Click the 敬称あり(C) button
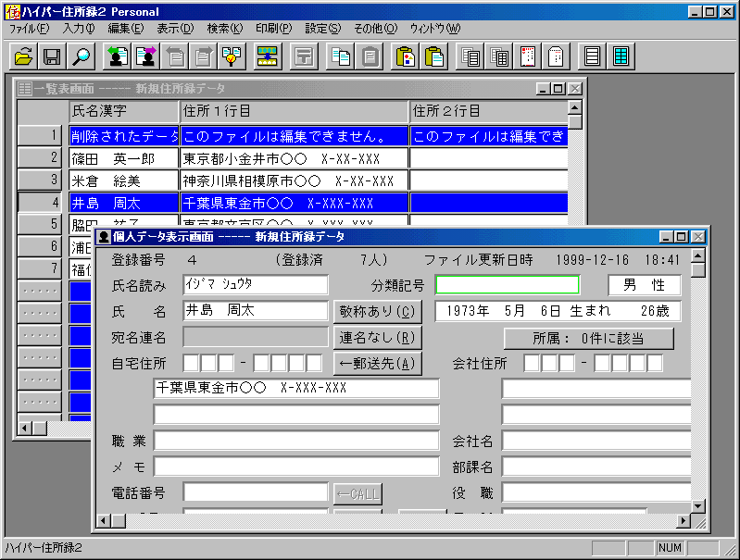 tap(377, 311)
